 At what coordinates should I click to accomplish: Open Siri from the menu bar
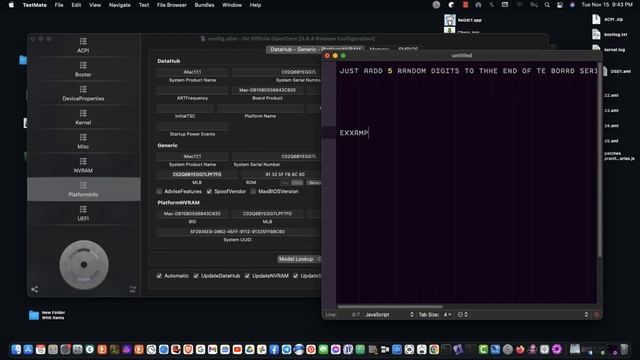pos(572,5)
